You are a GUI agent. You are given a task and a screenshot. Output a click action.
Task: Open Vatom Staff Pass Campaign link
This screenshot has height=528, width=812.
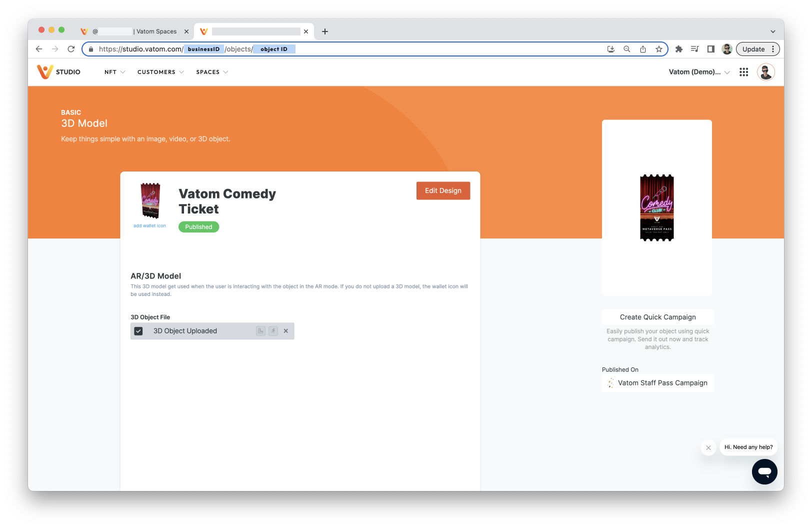click(x=657, y=383)
